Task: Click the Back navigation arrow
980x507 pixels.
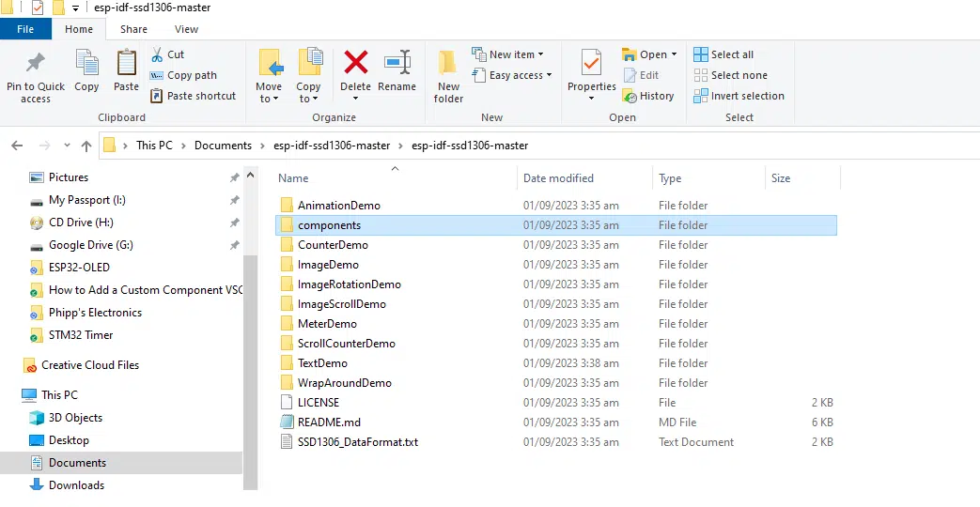Action: [x=17, y=146]
